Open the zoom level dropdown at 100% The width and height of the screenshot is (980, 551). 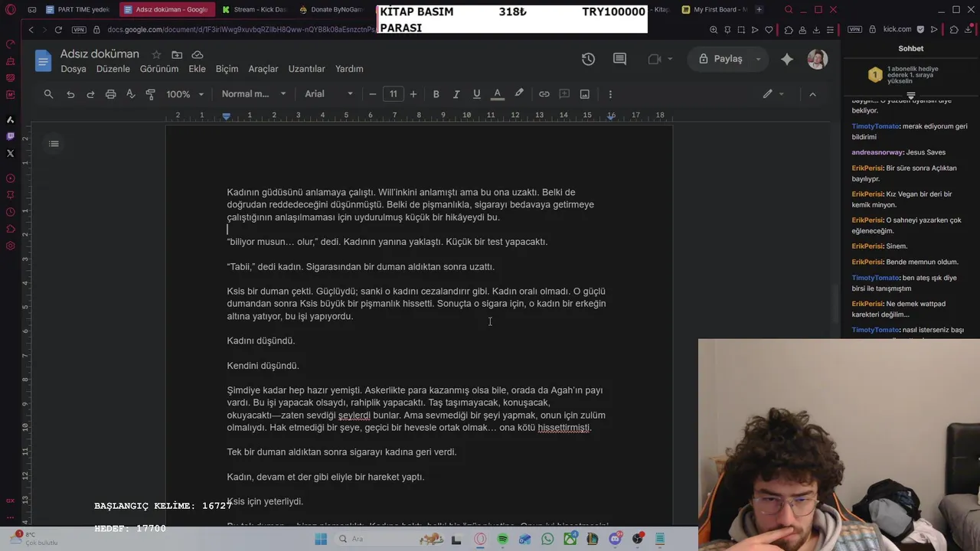click(x=185, y=94)
